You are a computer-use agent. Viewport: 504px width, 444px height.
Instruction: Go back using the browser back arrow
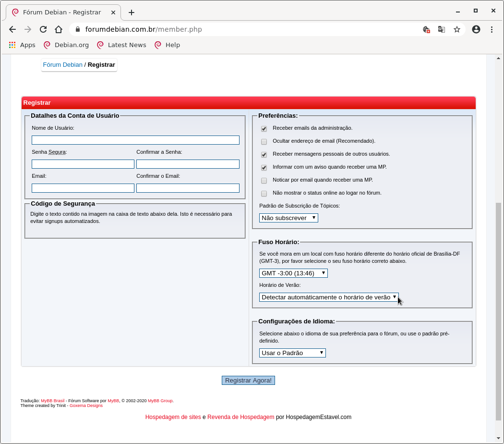12,29
